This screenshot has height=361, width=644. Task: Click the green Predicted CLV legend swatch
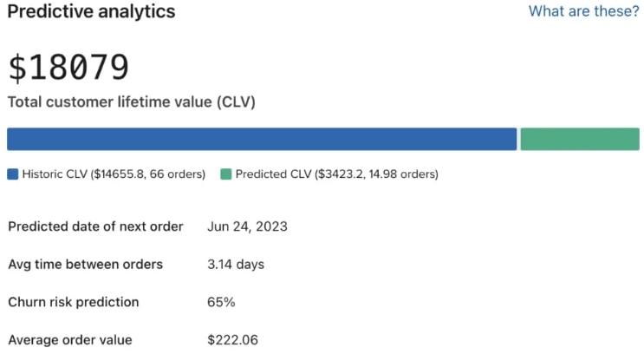tap(226, 174)
